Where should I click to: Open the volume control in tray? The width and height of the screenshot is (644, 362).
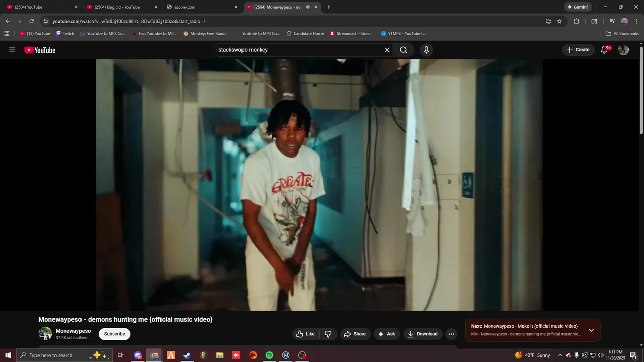click(x=600, y=355)
